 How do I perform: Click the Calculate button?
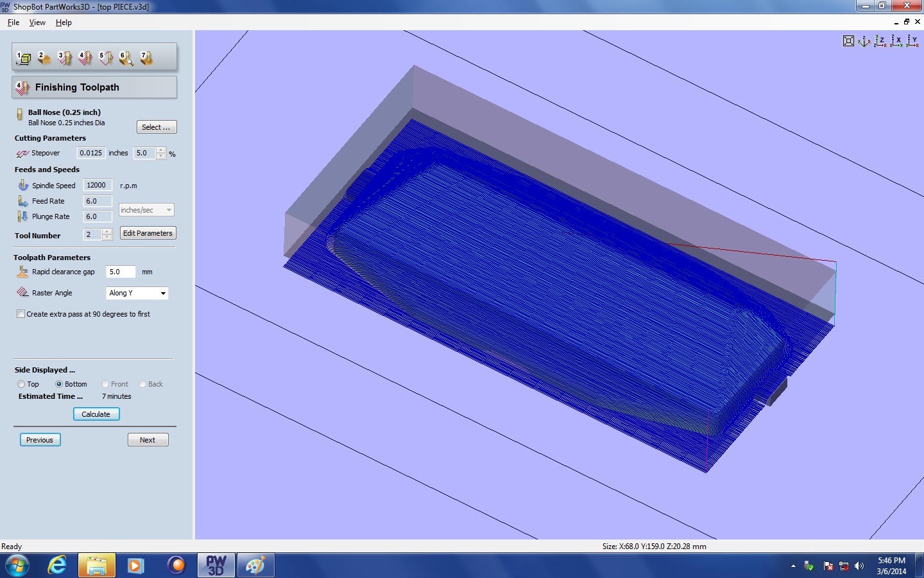coord(96,414)
